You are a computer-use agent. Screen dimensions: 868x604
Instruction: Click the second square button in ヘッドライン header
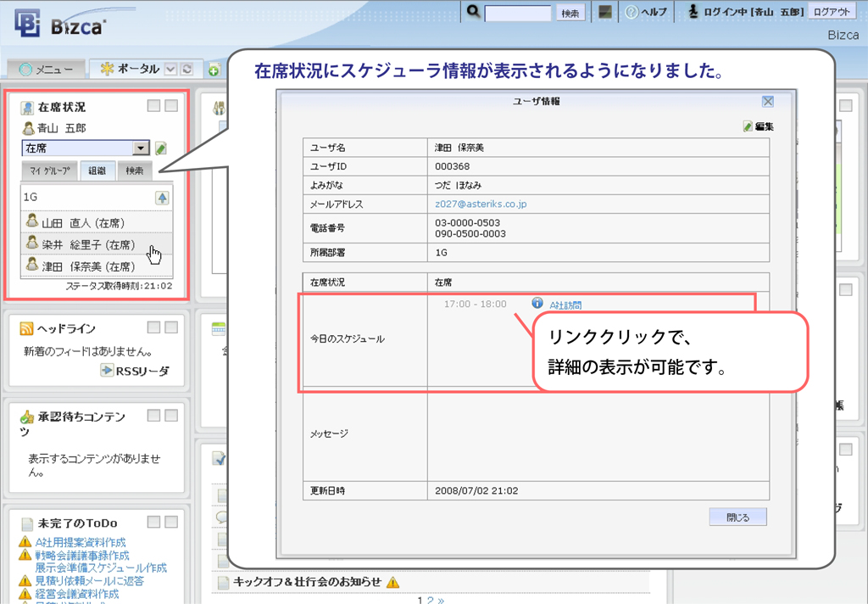pos(171,327)
